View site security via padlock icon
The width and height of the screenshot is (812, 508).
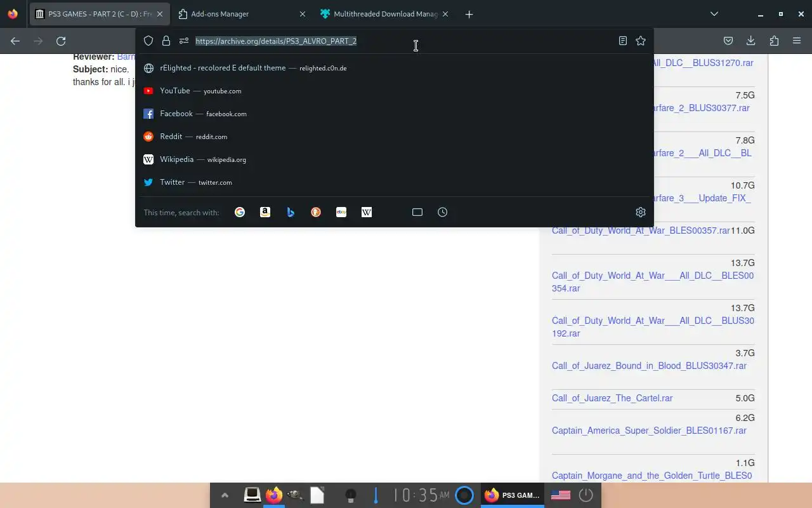tap(166, 41)
